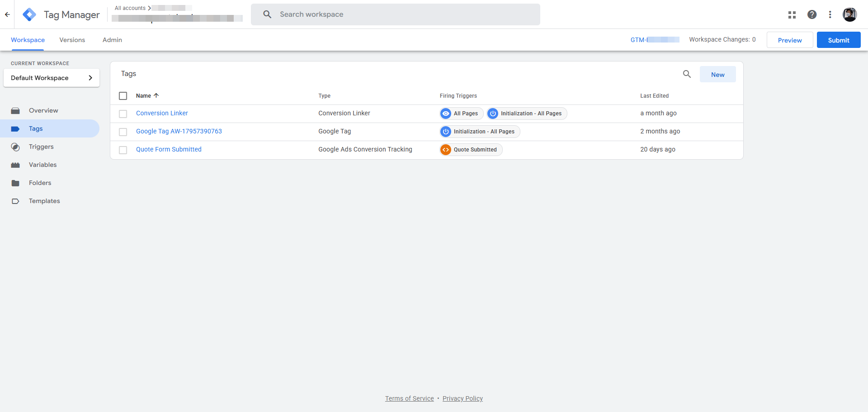Open Variables in the sidebar

[x=50, y=165]
